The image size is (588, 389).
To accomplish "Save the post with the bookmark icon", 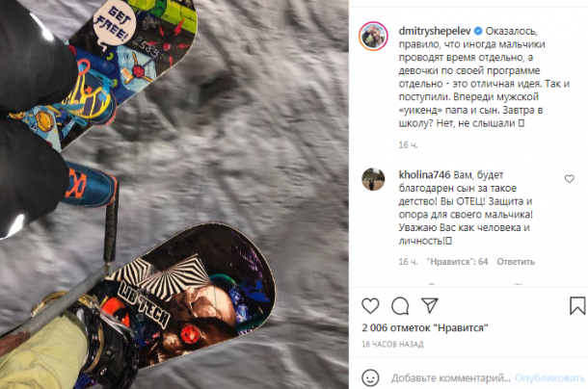I will [x=577, y=305].
